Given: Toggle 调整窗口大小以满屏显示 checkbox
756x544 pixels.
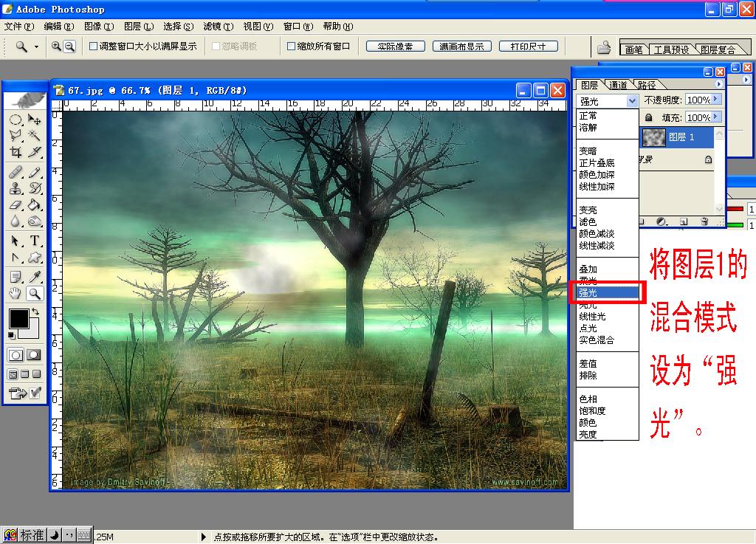Looking at the screenshot, I should pyautogui.click(x=94, y=47).
